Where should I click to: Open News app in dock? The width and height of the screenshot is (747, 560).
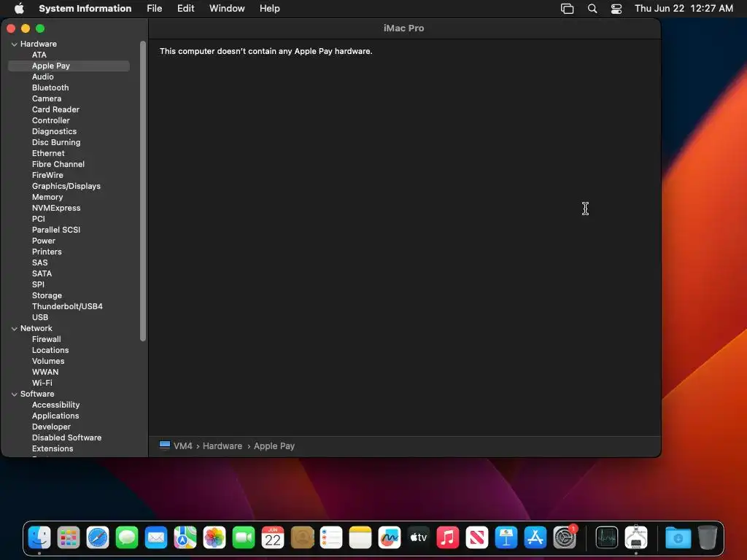(477, 537)
